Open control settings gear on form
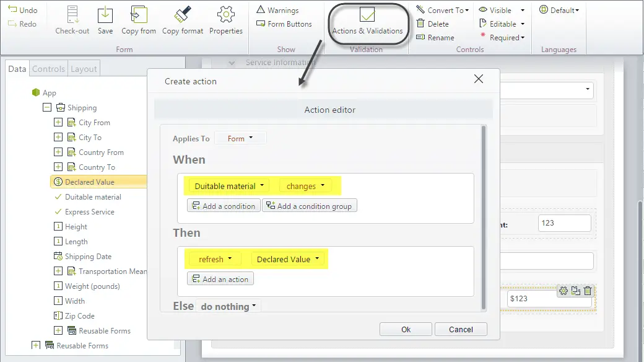644x362 pixels. coord(563,291)
